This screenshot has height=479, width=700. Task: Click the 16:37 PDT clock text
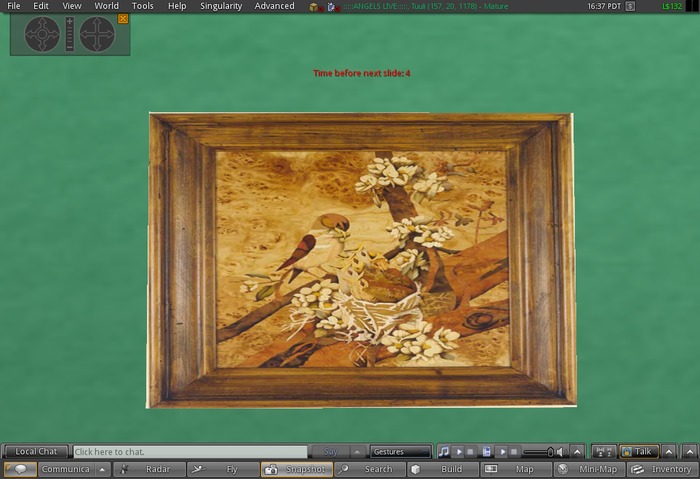click(x=604, y=6)
